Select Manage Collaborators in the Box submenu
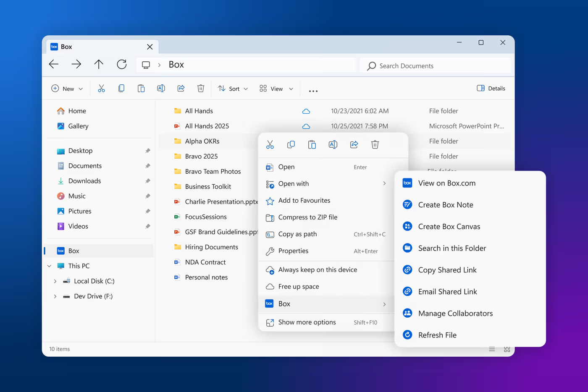Image resolution: width=588 pixels, height=392 pixels. 455,314
